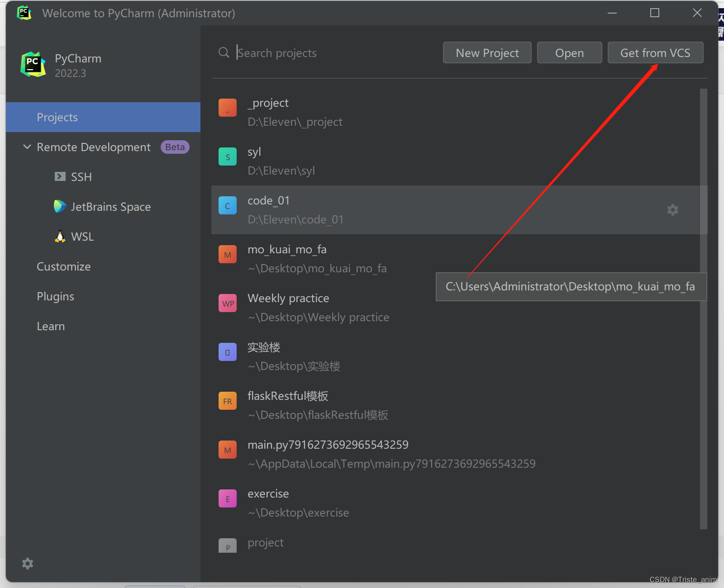Viewport: 724px width, 588px height.
Task: Click the purple icon for 实验楼 project
Action: tap(228, 352)
